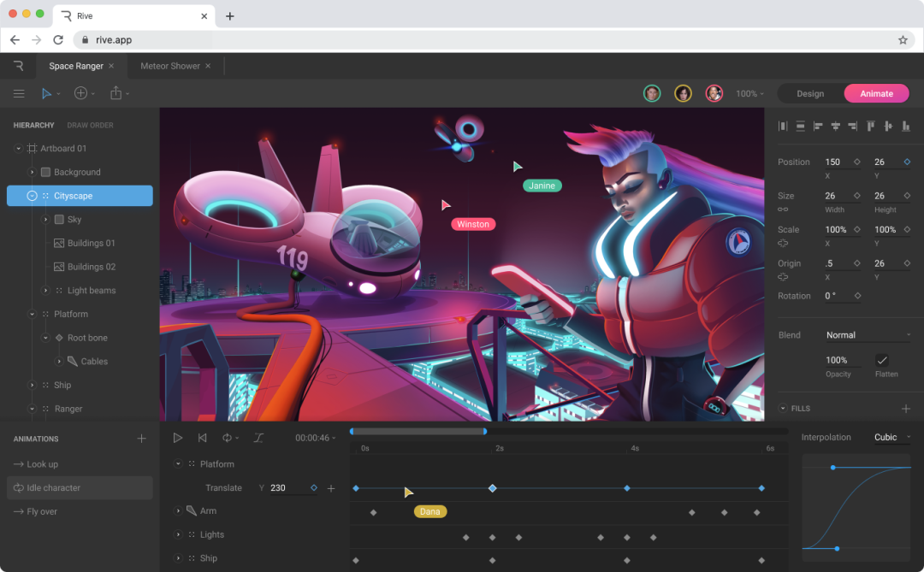Select the Fly over animation
The width and height of the screenshot is (924, 572).
[x=42, y=512]
